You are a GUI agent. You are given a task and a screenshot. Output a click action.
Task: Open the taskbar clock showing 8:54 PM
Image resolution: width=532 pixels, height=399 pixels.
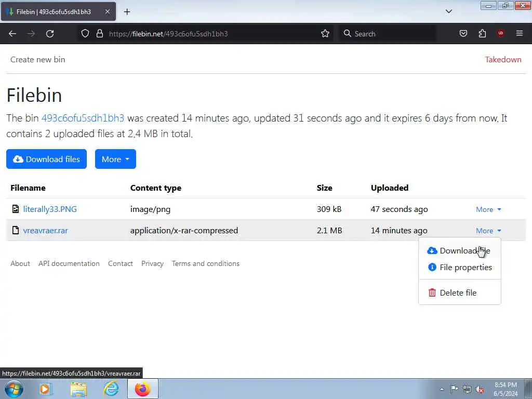coord(506,389)
